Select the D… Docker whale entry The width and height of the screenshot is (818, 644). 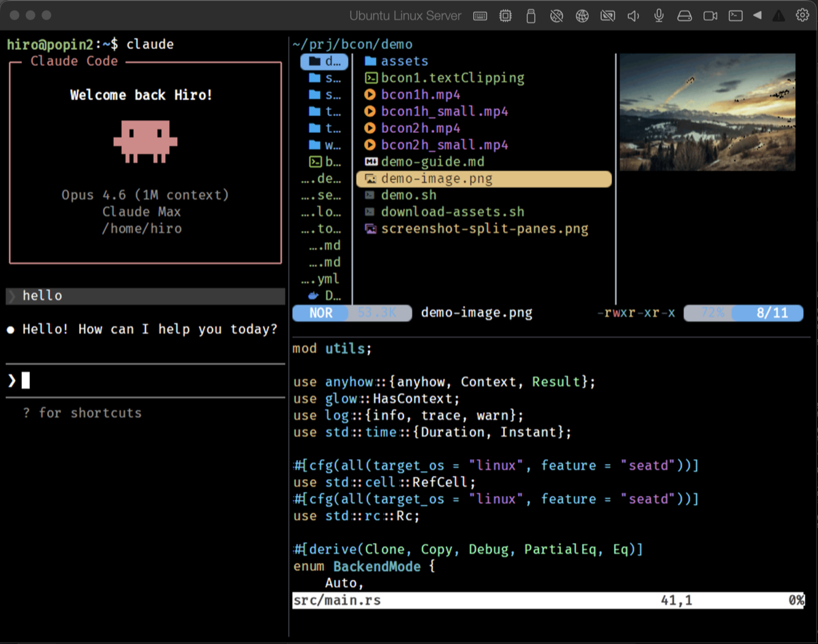(324, 295)
